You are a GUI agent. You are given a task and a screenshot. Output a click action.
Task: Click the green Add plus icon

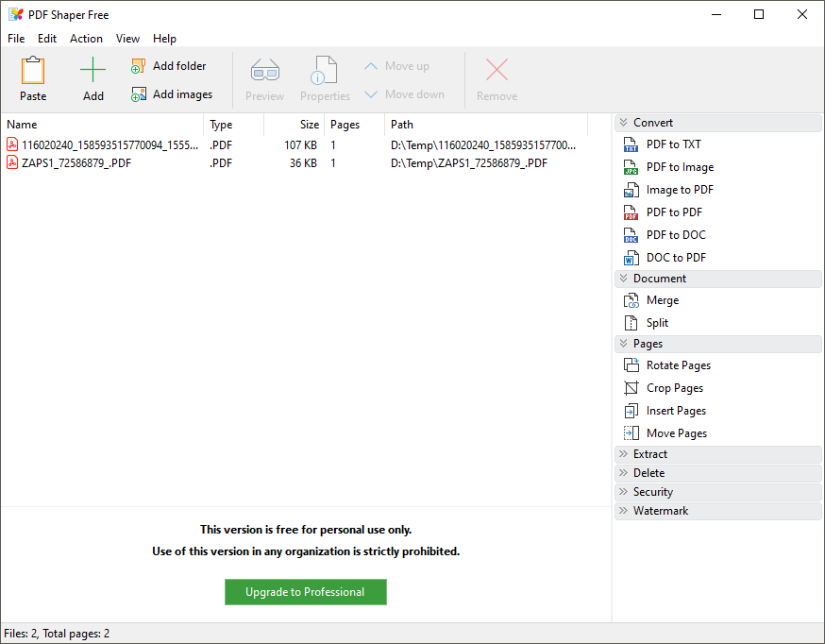[x=93, y=70]
